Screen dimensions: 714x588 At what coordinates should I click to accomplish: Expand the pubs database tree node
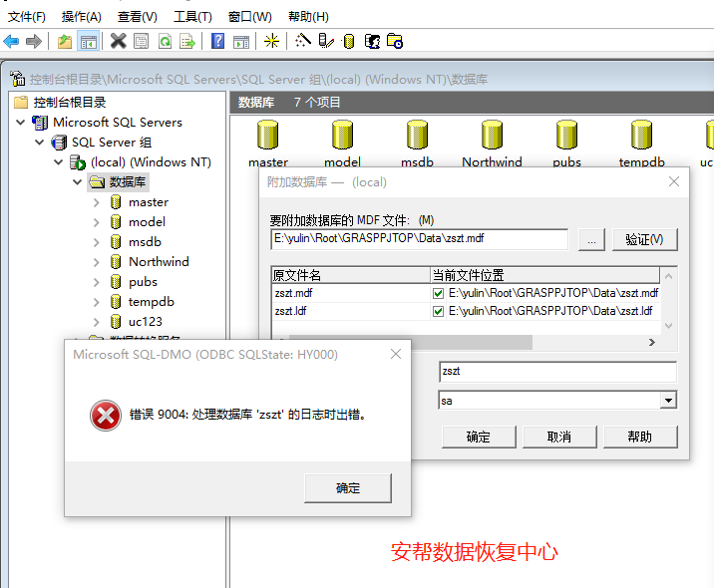pyautogui.click(x=96, y=282)
